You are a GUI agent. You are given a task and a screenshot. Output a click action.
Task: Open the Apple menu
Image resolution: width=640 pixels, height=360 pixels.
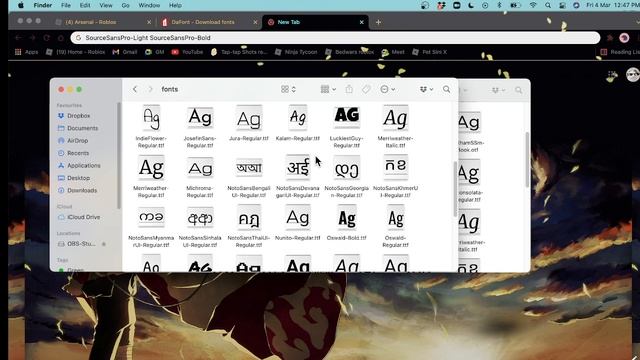[x=21, y=5]
